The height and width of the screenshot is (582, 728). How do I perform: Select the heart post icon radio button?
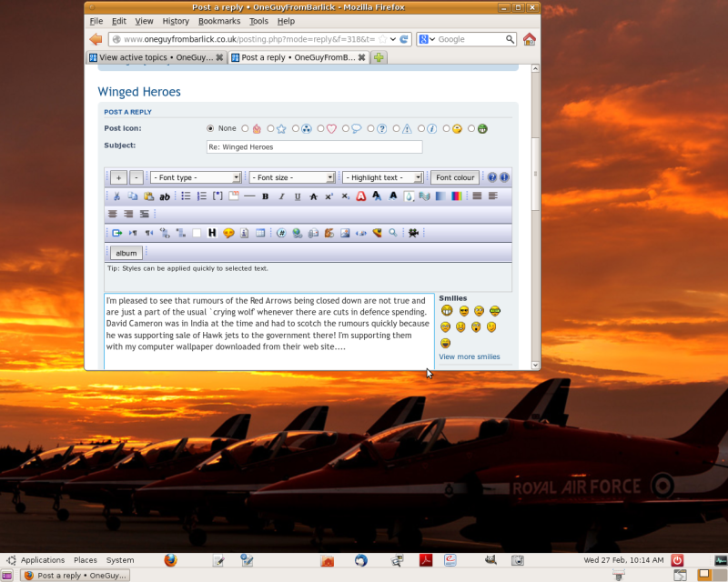point(321,129)
